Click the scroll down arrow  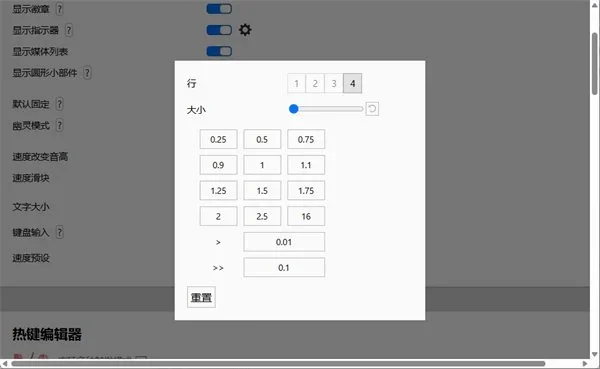pyautogui.click(x=595, y=354)
